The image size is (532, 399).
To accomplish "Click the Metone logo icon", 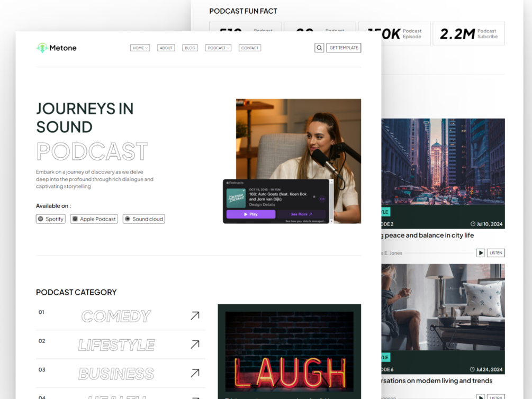I will coord(42,48).
